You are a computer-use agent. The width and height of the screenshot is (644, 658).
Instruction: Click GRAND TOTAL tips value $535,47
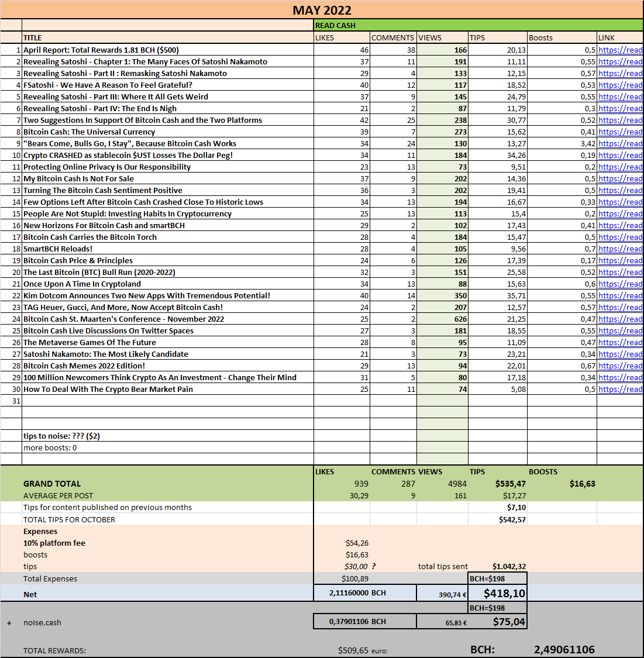coord(510,484)
